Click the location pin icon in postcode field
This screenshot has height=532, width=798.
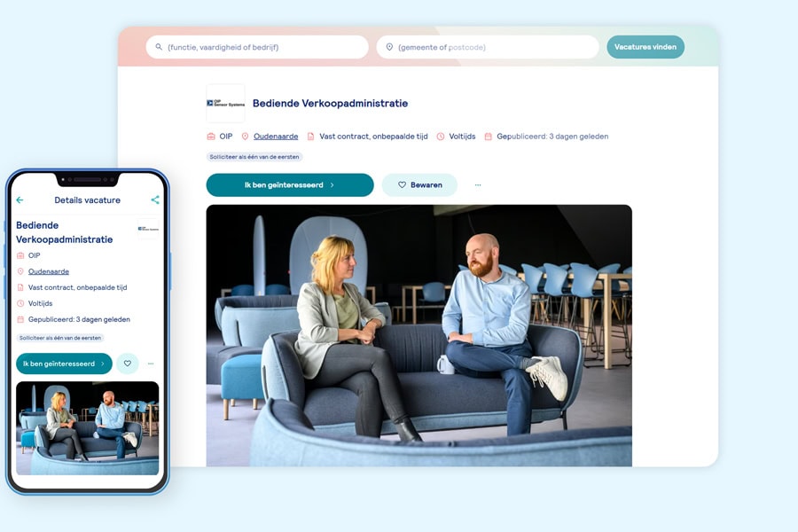[389, 47]
